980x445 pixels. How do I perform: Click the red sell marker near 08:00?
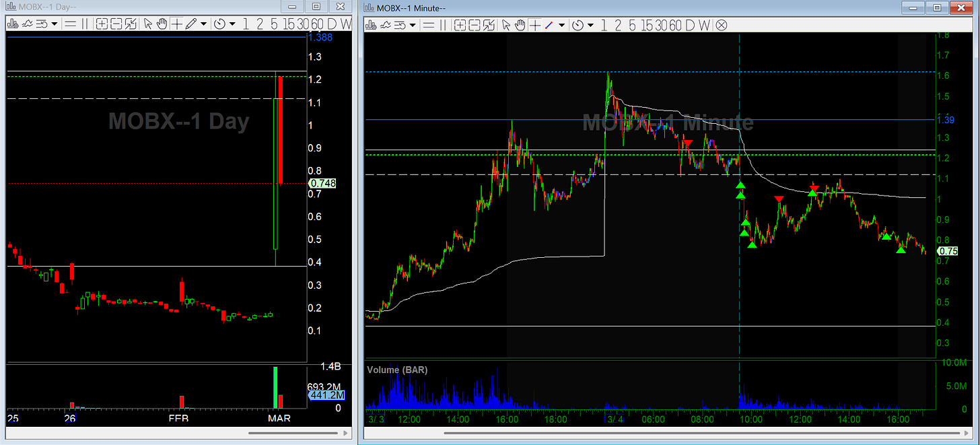(687, 143)
